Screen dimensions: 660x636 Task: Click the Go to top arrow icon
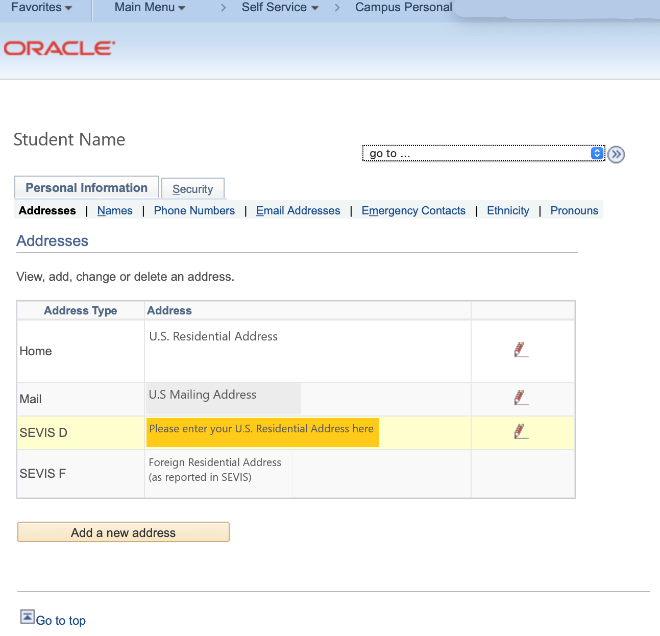(x=27, y=618)
